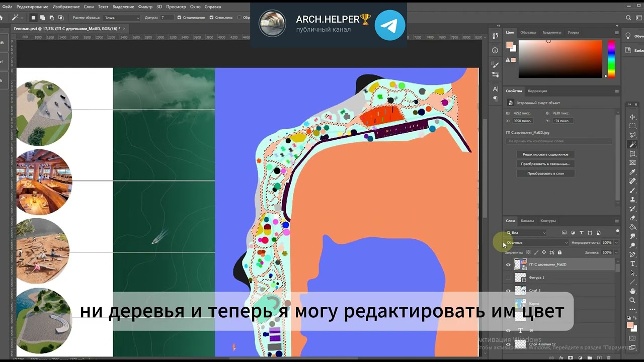
Task: Select the Crop tool
Action: coord(632,153)
